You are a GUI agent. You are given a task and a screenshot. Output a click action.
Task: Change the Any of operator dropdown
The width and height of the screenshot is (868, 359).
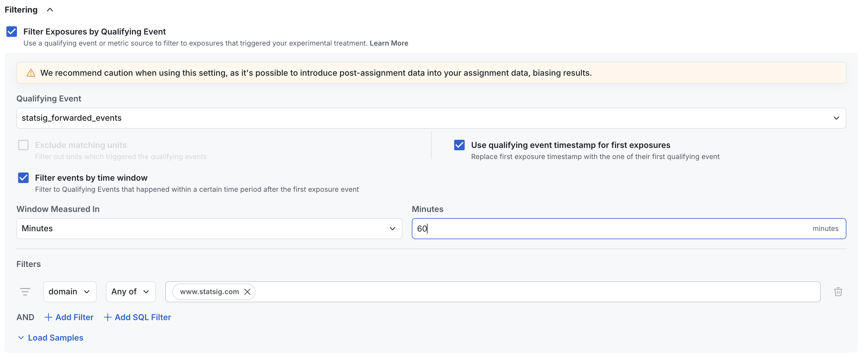(x=130, y=291)
